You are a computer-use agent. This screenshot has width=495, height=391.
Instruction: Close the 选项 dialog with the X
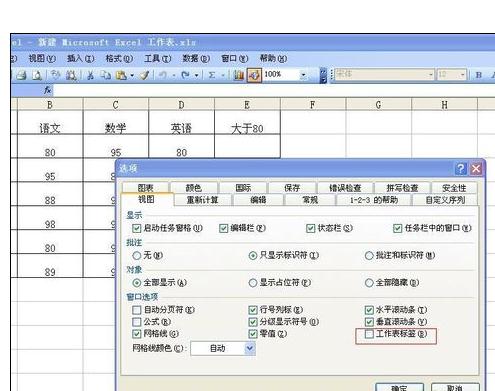click(476, 169)
